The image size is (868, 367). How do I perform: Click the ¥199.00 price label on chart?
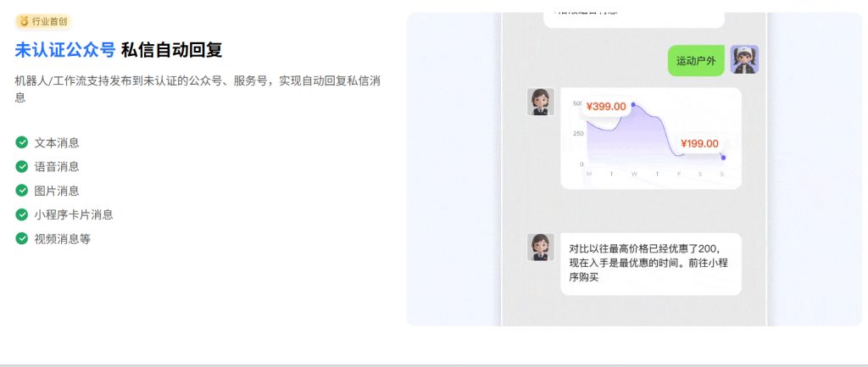point(699,144)
